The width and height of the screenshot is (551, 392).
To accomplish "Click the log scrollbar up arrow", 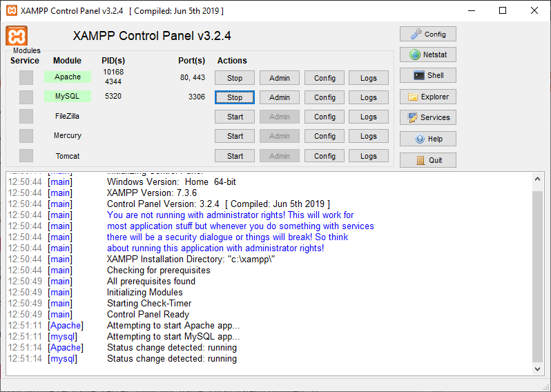I will pos(537,179).
